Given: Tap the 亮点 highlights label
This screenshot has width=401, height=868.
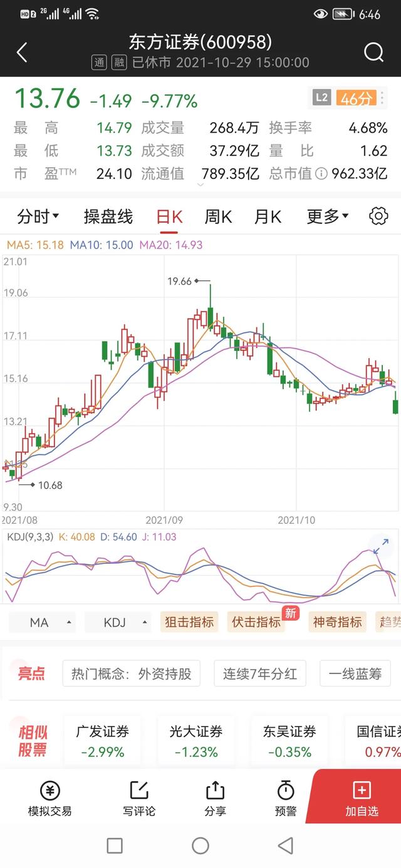Looking at the screenshot, I should coord(31,674).
